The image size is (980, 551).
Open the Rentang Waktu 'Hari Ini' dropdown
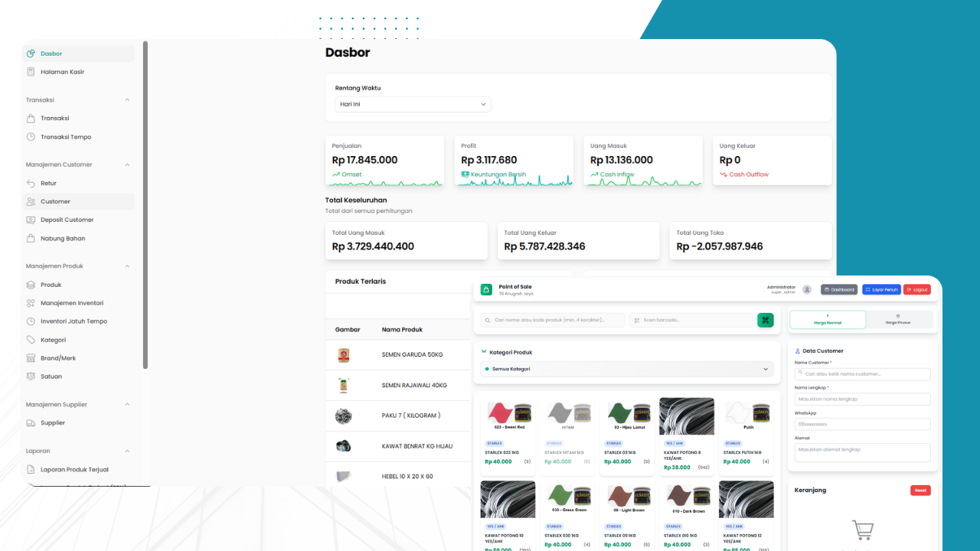click(x=412, y=104)
